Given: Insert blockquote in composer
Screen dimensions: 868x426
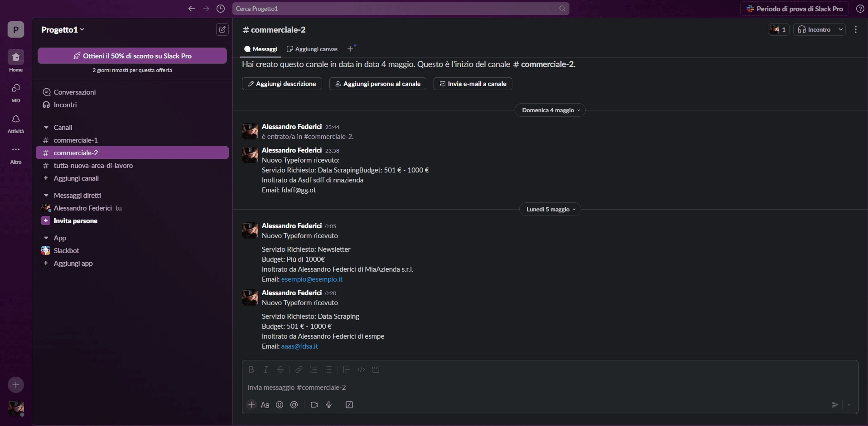Looking at the screenshot, I should [x=347, y=370].
